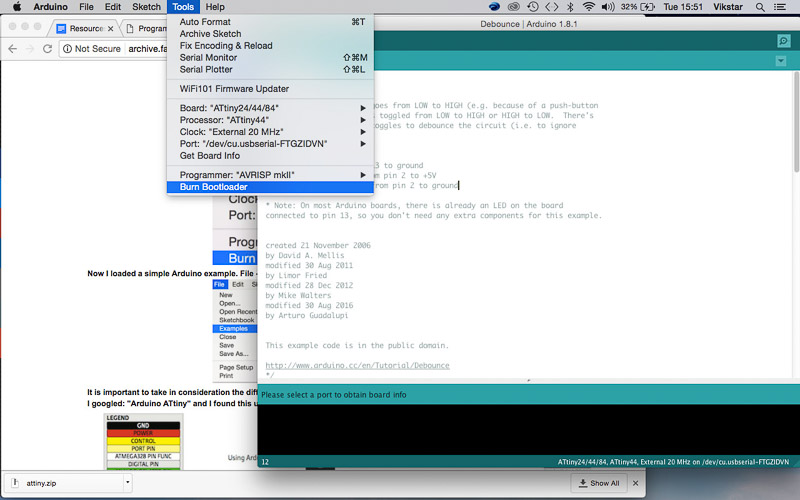Select Get Board Info

pyautogui.click(x=270, y=156)
